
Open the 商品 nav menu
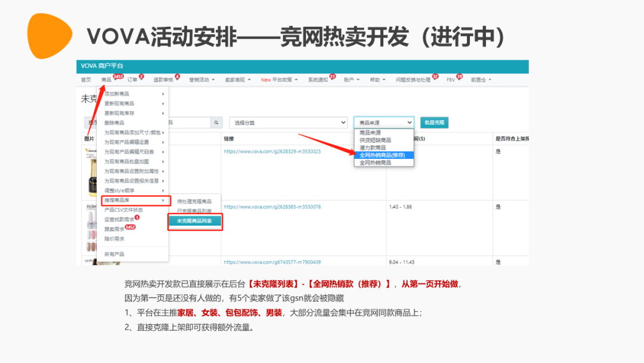pyautogui.click(x=106, y=80)
